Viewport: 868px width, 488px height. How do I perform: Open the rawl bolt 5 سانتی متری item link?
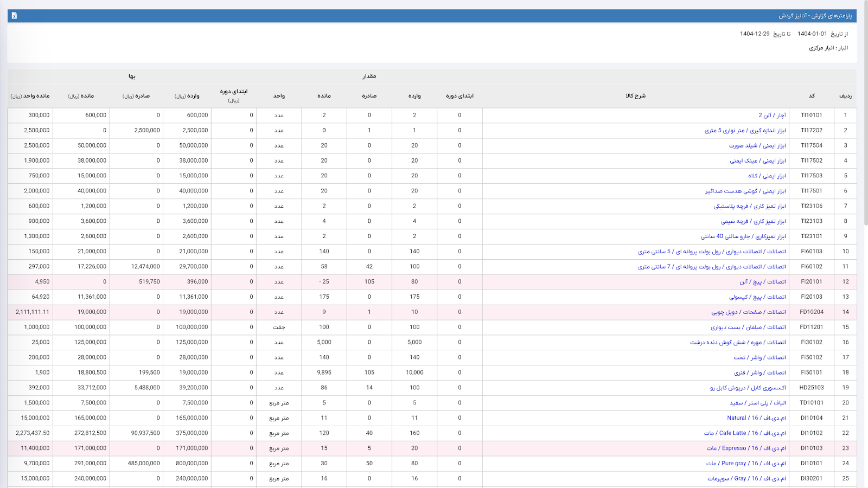click(712, 252)
